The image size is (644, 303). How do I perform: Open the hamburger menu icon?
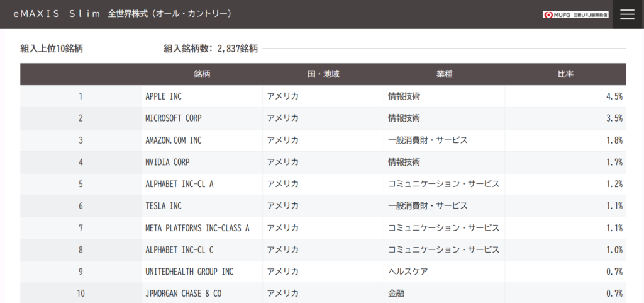coord(627,14)
